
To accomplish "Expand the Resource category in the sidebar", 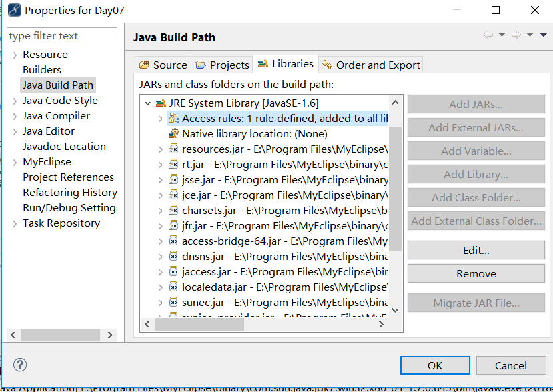I will click(15, 55).
